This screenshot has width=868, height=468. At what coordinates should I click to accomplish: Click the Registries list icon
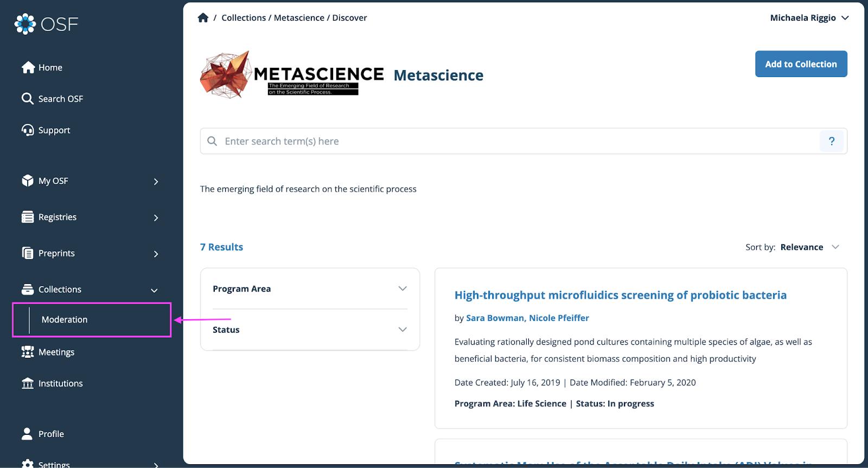tap(28, 217)
